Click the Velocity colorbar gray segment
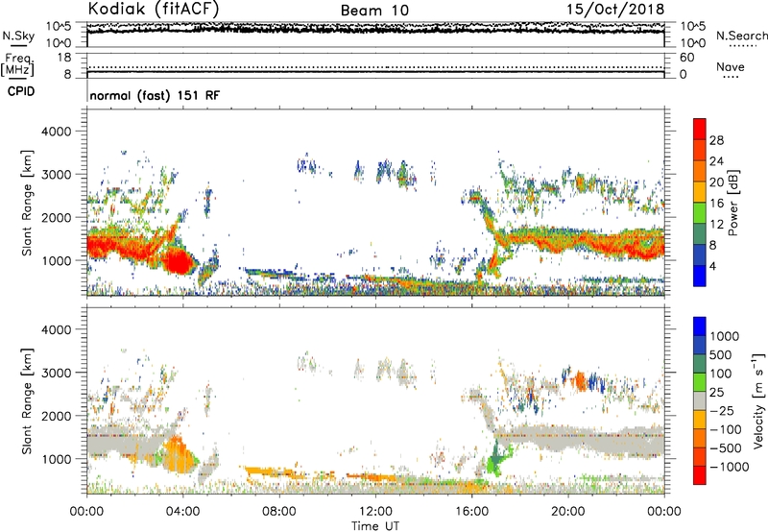The height and width of the screenshot is (532, 768). (x=700, y=401)
